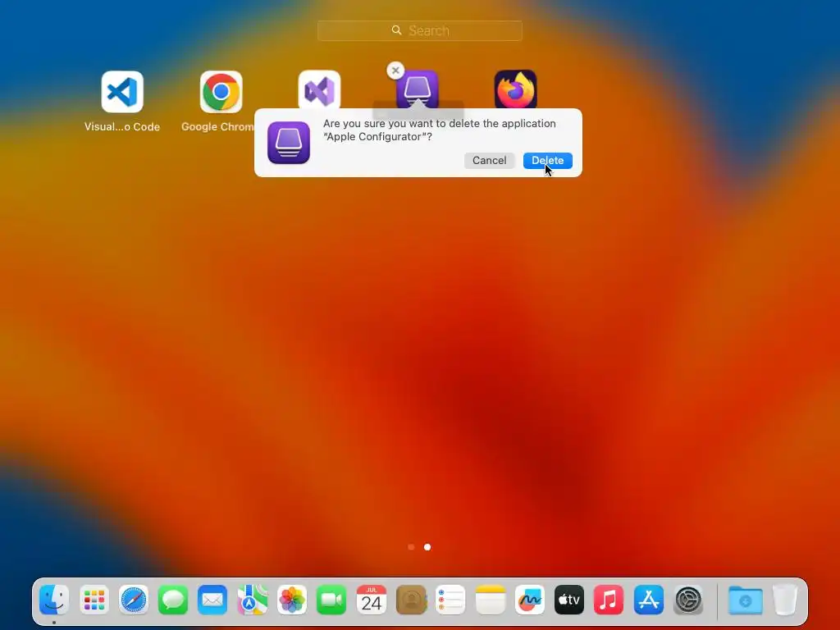
Task: Open Apple TV from the Dock
Action: coord(569,600)
